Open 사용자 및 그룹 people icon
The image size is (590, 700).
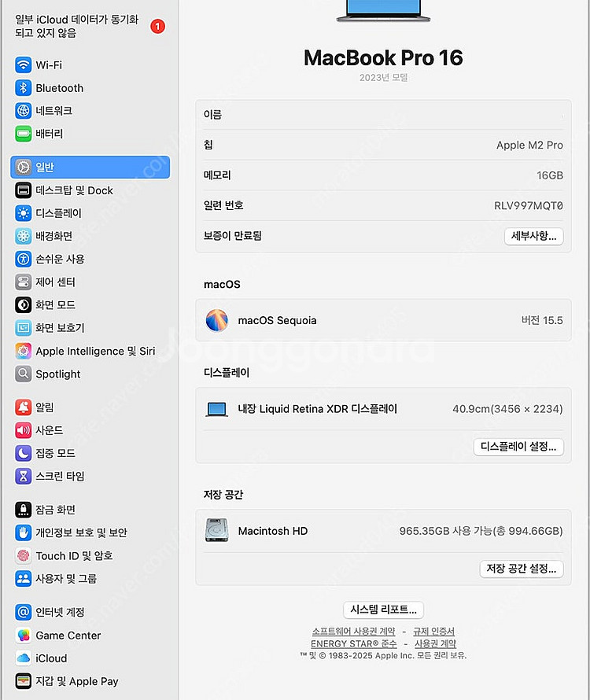coord(24,579)
